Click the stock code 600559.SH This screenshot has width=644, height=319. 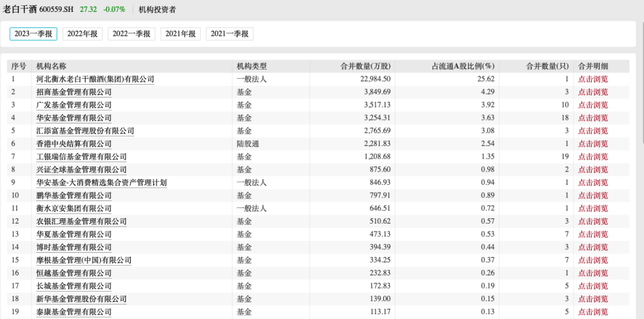[56, 10]
